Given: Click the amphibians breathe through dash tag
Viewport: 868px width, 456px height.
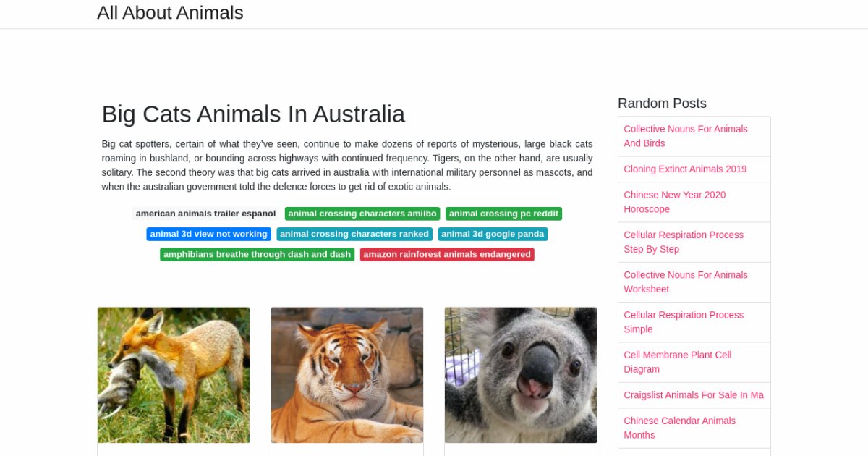Looking at the screenshot, I should (257, 254).
